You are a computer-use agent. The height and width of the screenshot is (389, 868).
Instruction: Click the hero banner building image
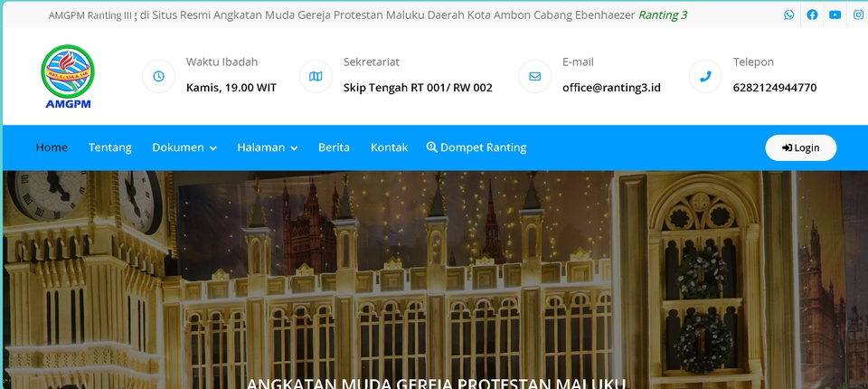(435, 280)
